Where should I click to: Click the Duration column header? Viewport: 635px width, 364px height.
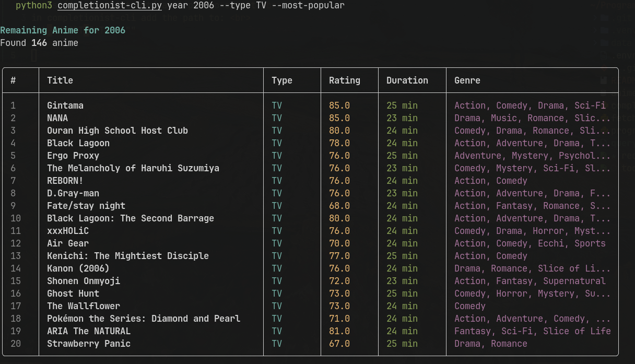pos(407,80)
